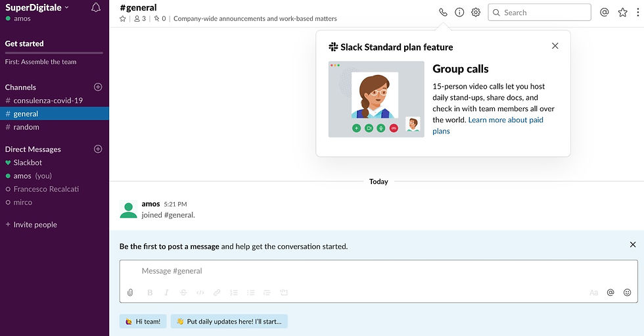Click the Direct Messages section header
The height and width of the screenshot is (336, 644).
(33, 149)
